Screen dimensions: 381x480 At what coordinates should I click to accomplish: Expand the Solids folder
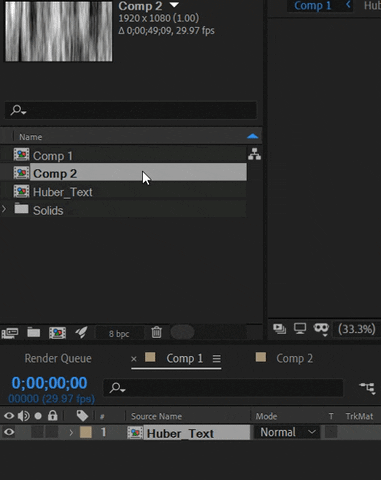click(x=4, y=209)
